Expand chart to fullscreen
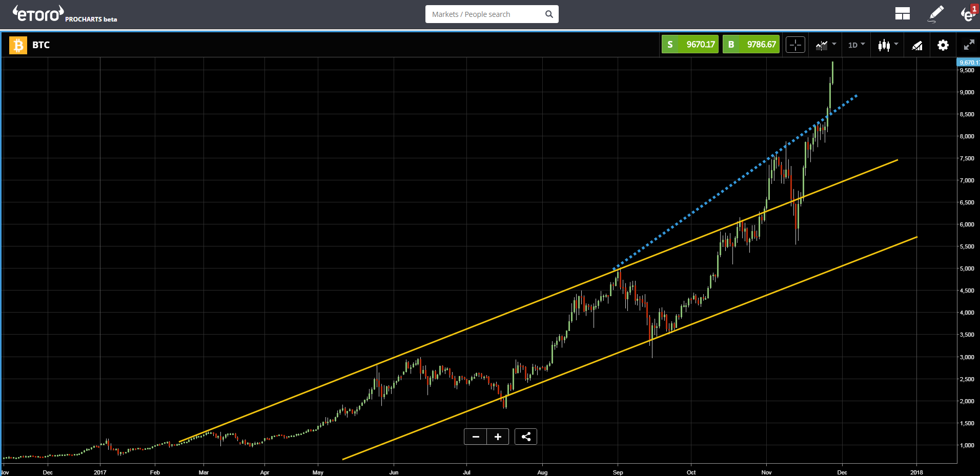 pyautogui.click(x=969, y=45)
